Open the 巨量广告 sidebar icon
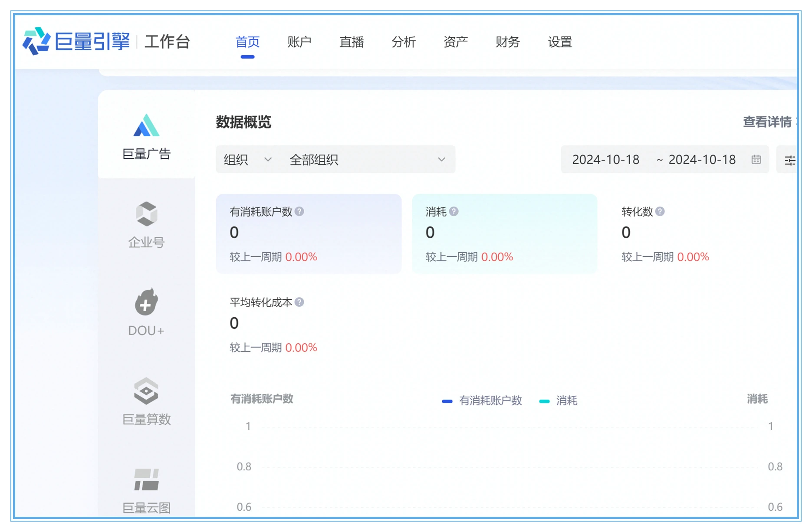Viewport: 812px width, 532px height. [146, 125]
